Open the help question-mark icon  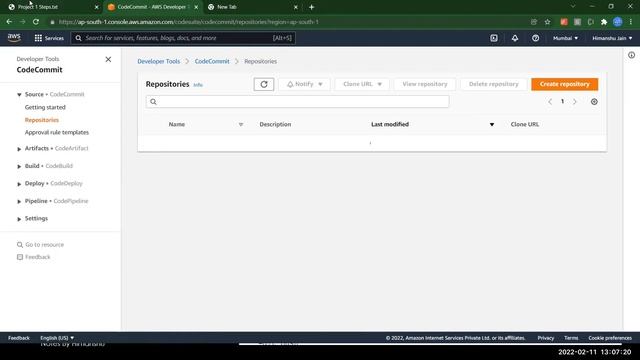pos(536,38)
